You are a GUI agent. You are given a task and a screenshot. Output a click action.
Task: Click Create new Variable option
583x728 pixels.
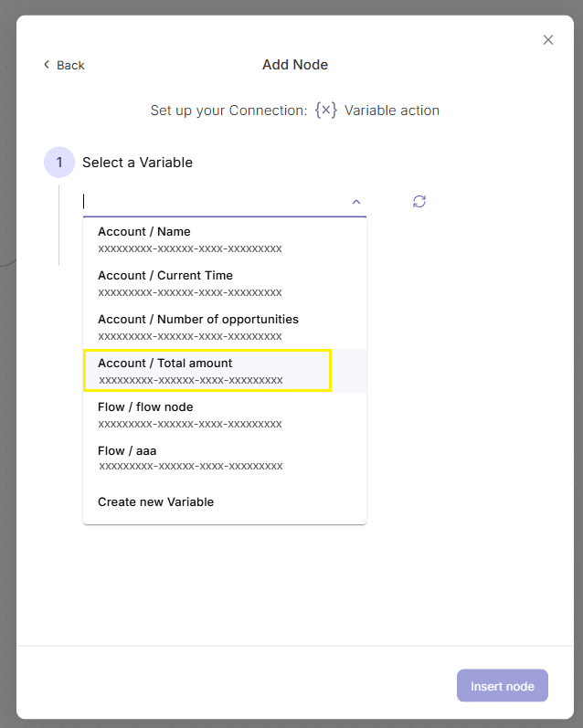click(225, 501)
